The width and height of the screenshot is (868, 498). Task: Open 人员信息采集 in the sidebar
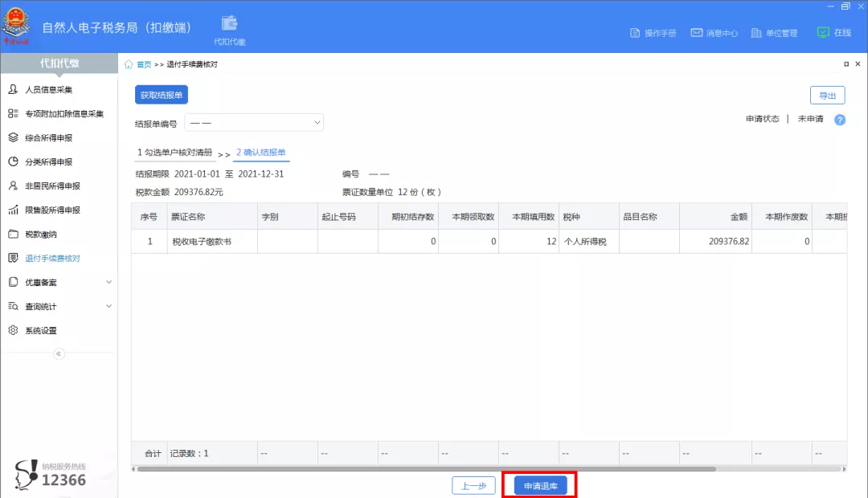[60, 89]
